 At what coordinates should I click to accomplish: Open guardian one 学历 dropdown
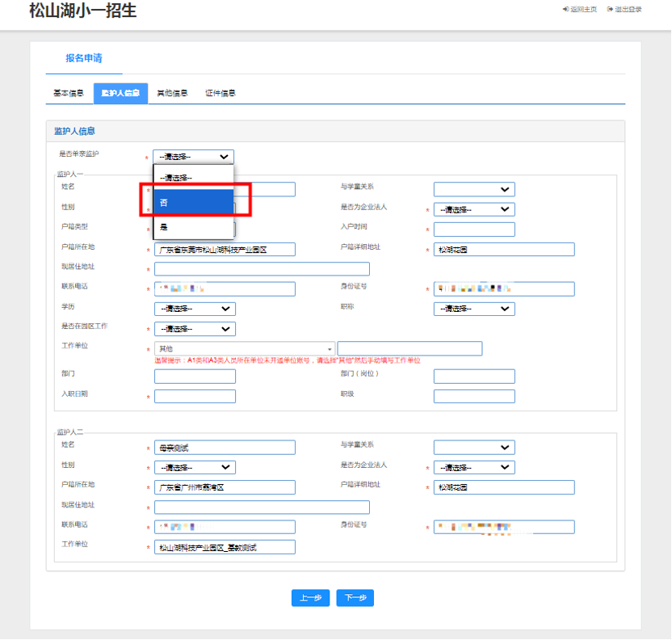195,309
